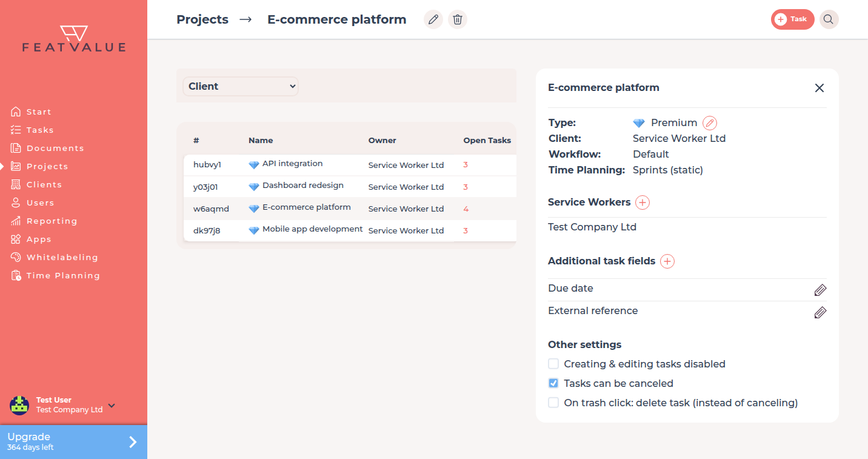868x459 pixels.
Task: Click Projects breadcrumb link
Action: [202, 19]
